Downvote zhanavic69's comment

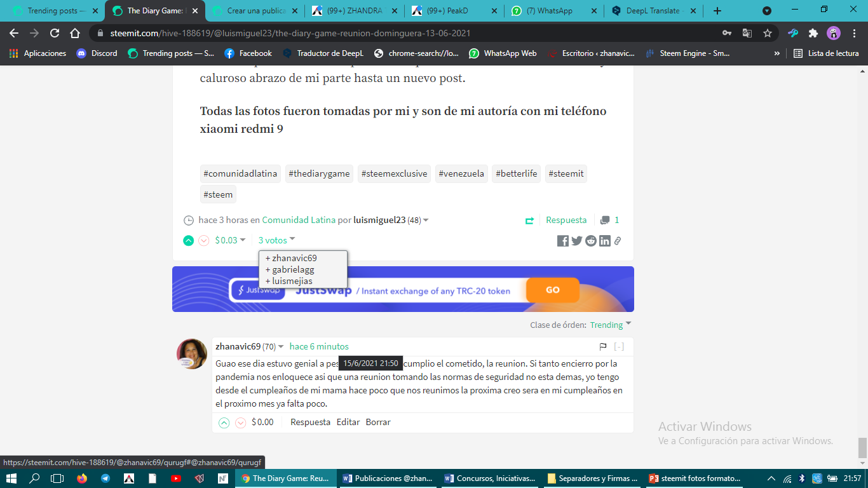(x=240, y=423)
